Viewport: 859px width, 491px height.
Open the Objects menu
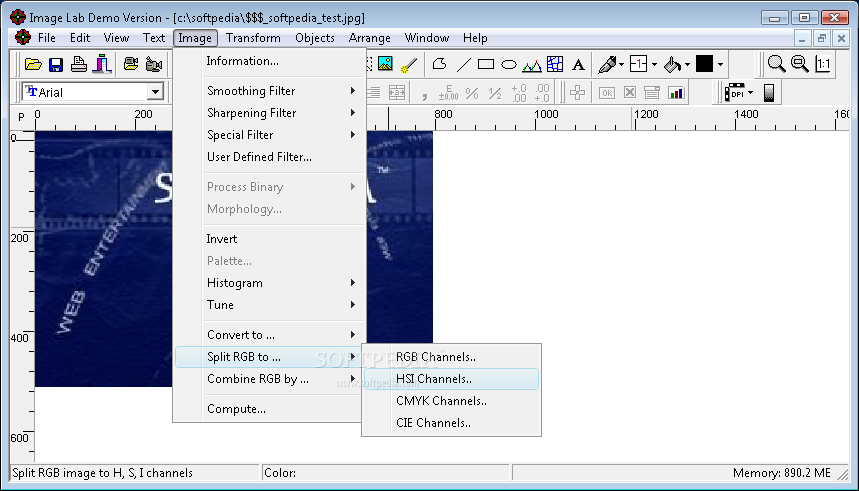pos(314,38)
